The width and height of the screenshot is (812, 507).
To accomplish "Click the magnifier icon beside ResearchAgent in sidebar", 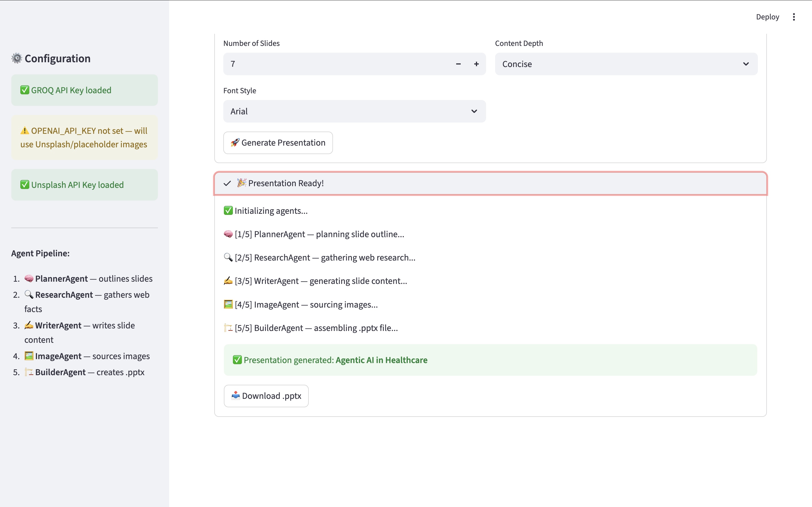I will 29,295.
